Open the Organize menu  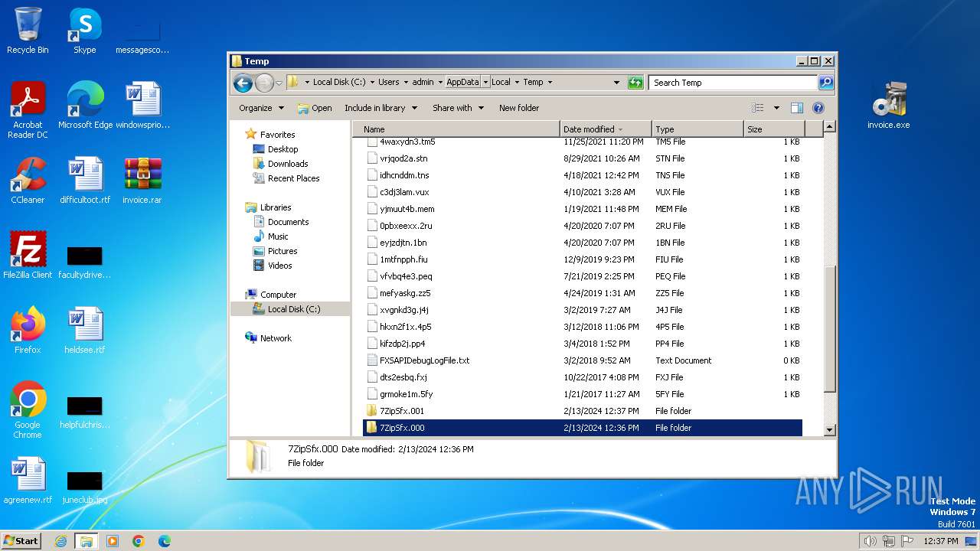tap(261, 108)
